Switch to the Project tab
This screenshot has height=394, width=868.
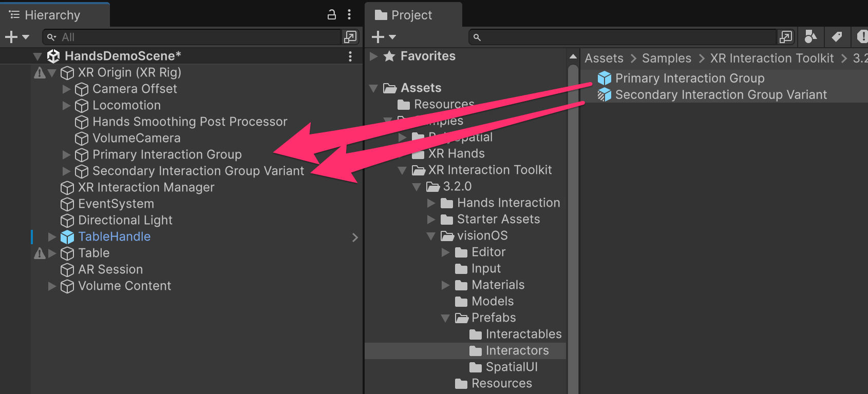(411, 15)
